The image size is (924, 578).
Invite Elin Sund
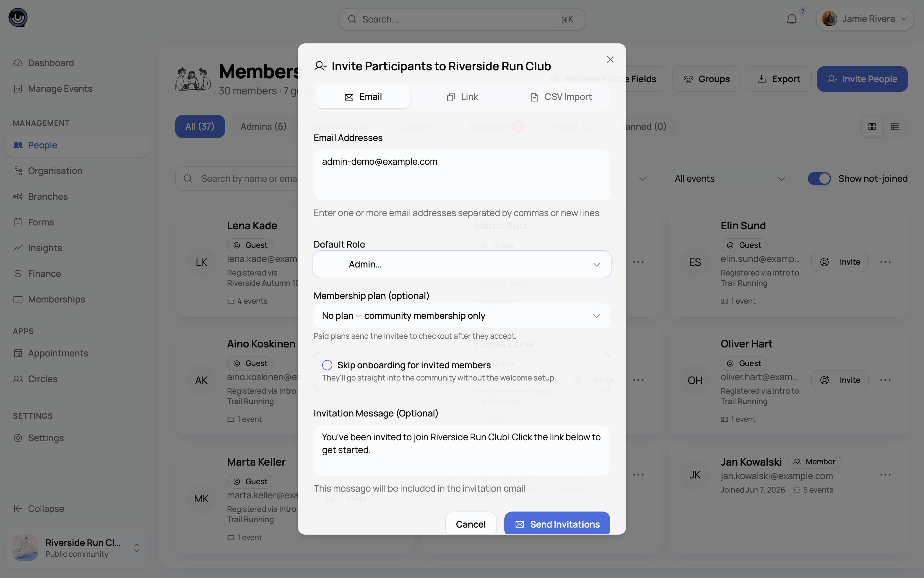tap(840, 262)
